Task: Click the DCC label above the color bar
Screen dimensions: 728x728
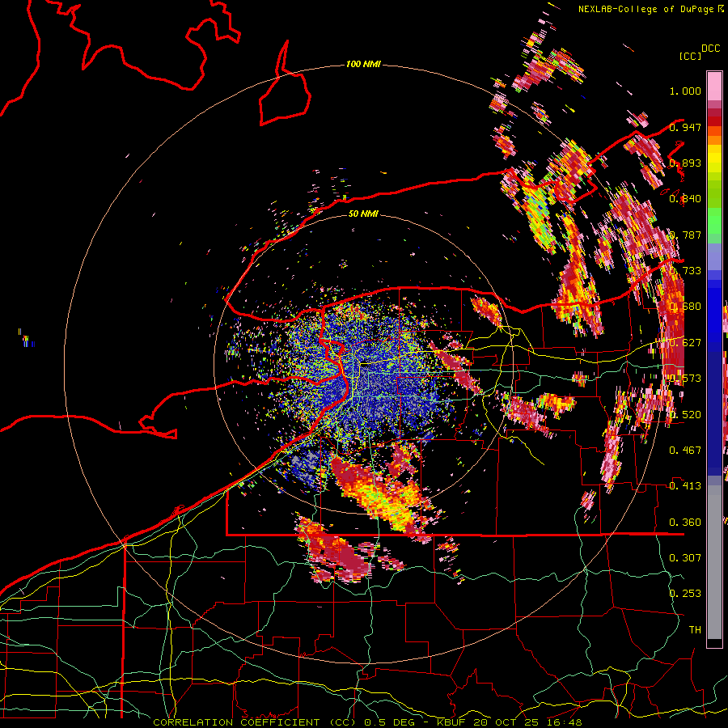Action: (x=710, y=49)
